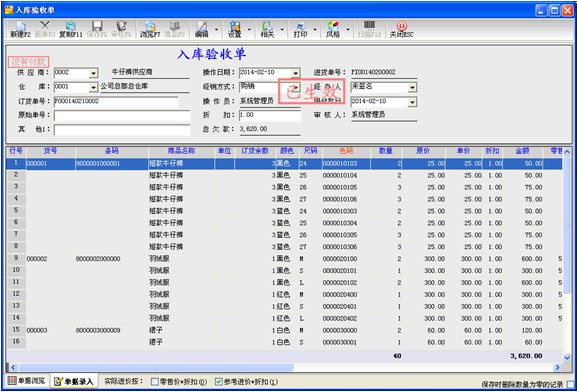Click the 商品F8 goods icon
Screen dimensions: 577x392
pyautogui.click(x=174, y=29)
